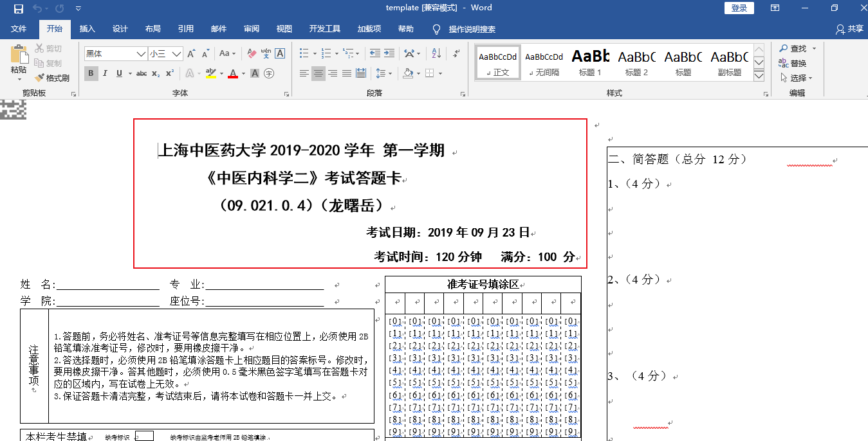Click the Format Painter (格式刷) button

[x=52, y=78]
